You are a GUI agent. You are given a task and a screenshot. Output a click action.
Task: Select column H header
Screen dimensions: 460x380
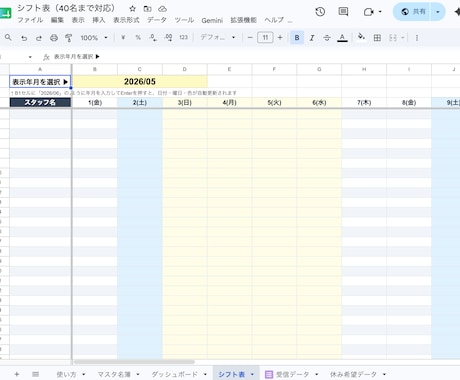[364, 69]
